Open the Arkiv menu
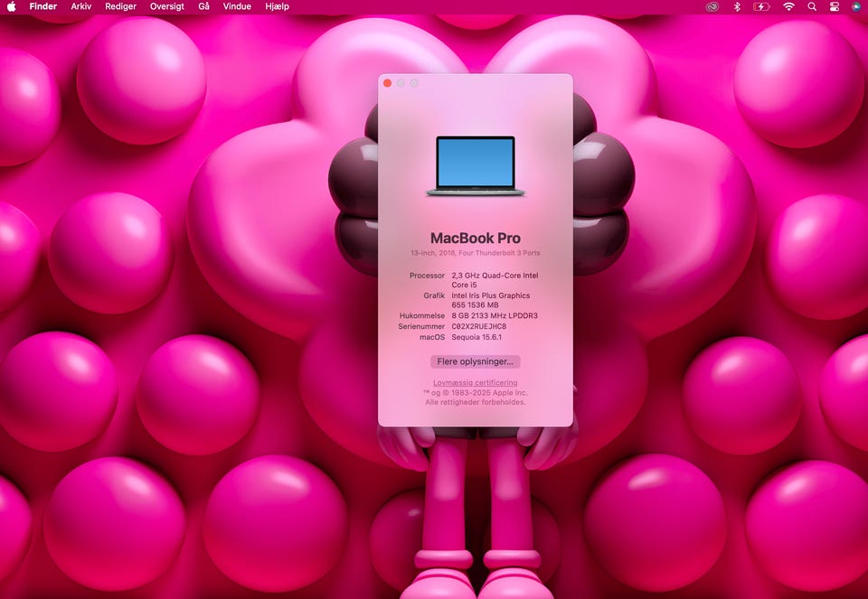 [80, 6]
